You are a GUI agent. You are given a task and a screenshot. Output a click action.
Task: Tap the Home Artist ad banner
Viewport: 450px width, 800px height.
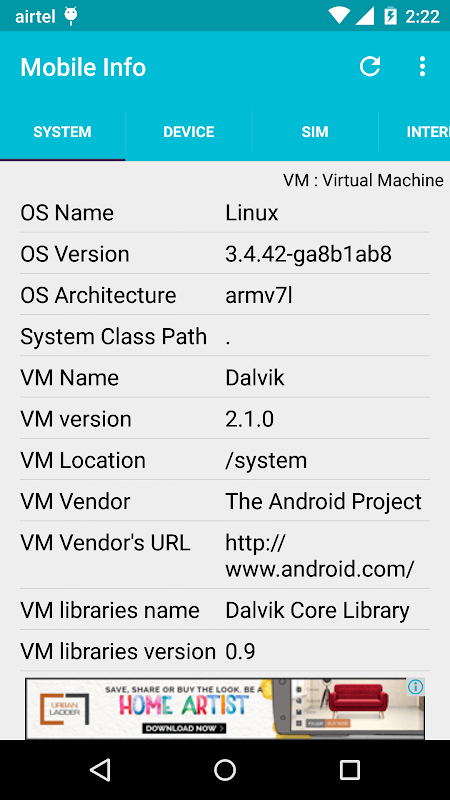point(225,708)
